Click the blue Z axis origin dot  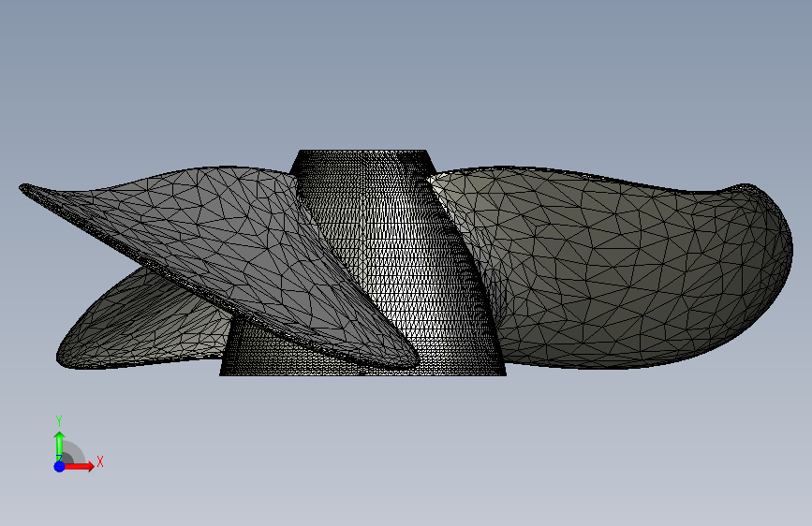[x=60, y=466]
